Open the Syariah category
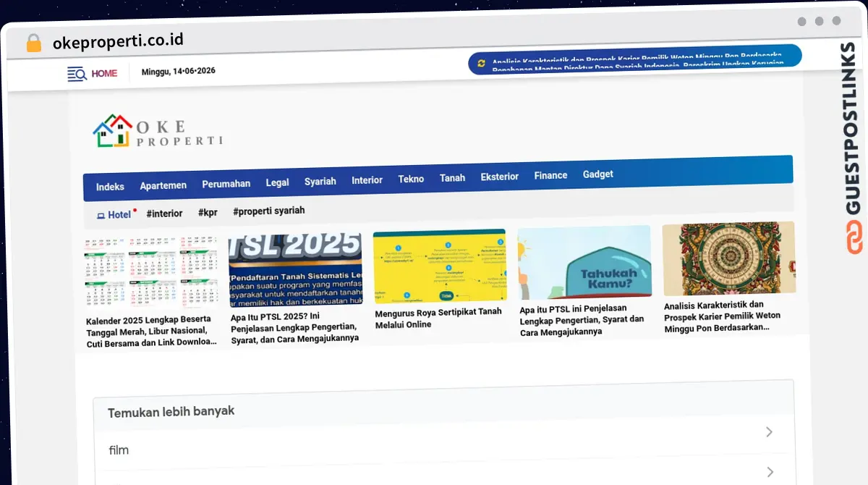 pos(320,181)
